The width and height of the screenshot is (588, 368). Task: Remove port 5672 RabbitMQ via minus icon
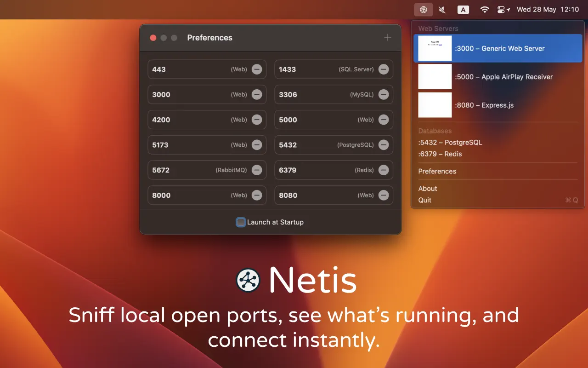(257, 170)
